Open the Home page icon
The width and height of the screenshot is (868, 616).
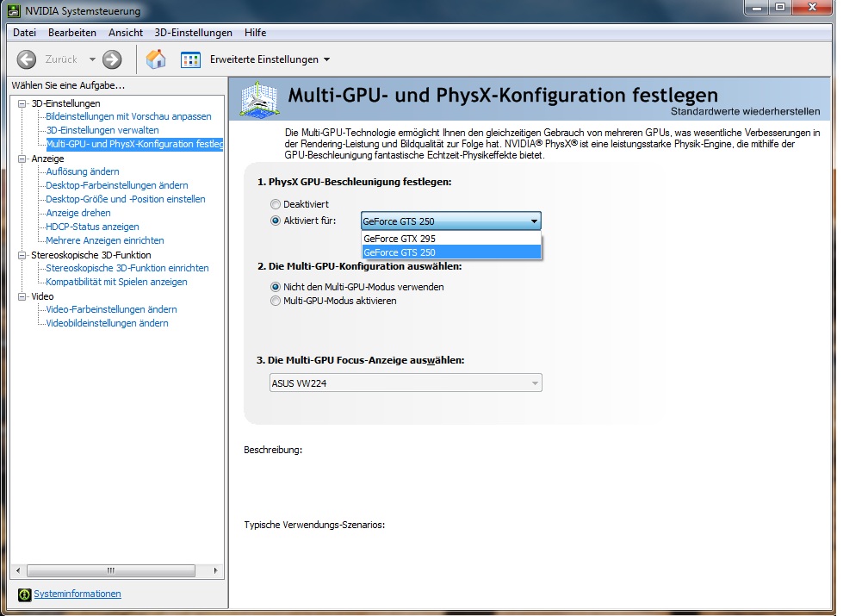click(x=156, y=59)
